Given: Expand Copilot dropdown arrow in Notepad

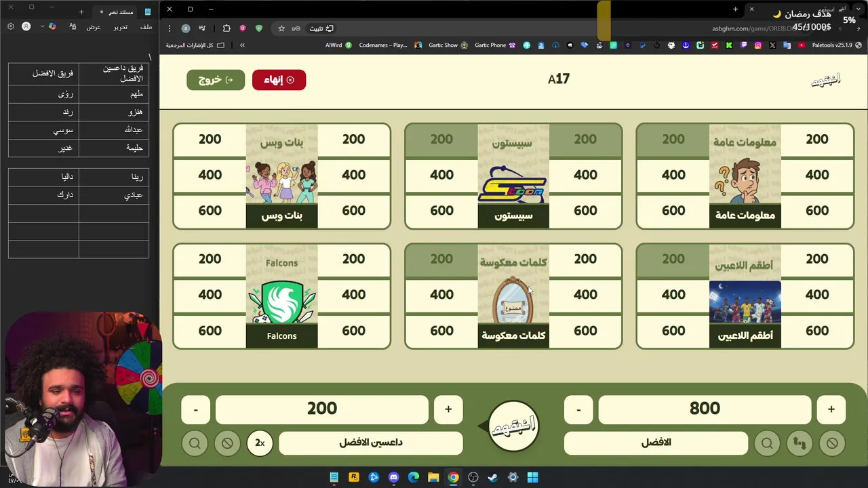Looking at the screenshot, I should click(42, 26).
